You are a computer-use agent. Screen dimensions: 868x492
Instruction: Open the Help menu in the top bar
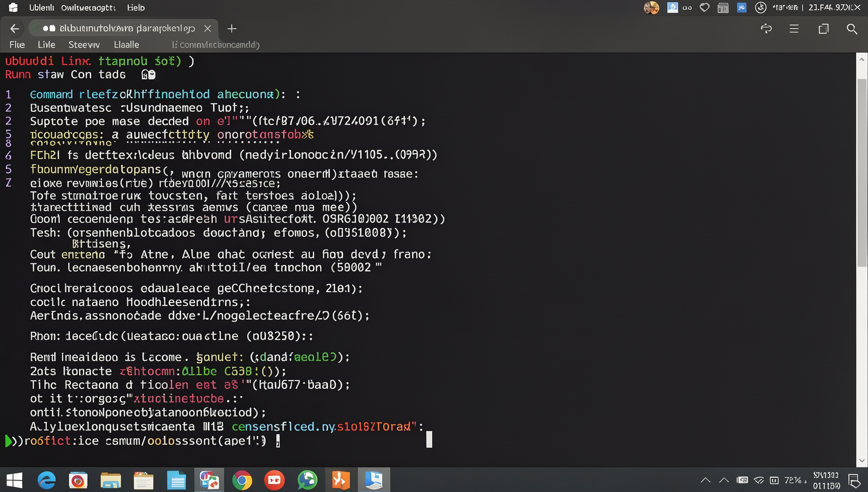pos(136,8)
